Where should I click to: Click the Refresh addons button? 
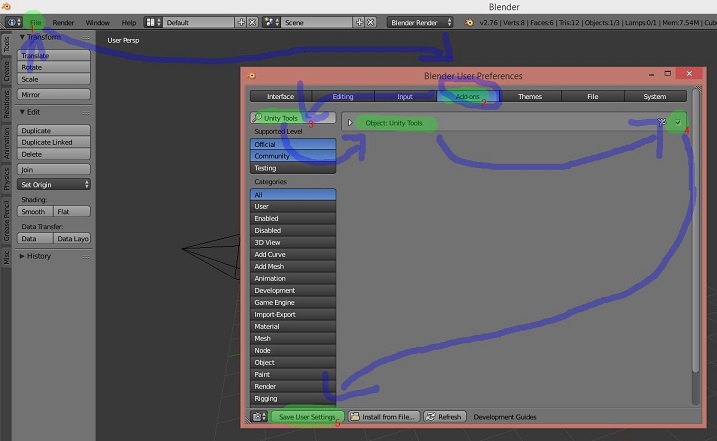444,416
